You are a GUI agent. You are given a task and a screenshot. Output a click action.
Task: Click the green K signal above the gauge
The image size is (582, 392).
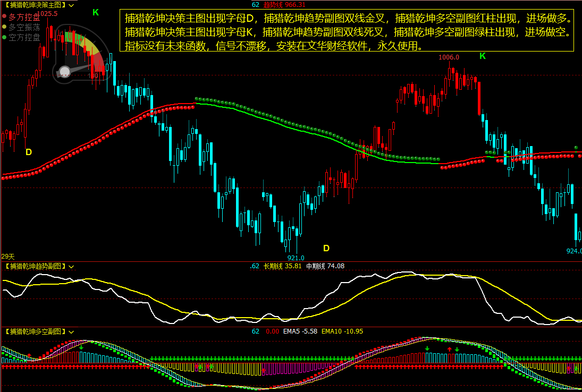click(x=95, y=13)
